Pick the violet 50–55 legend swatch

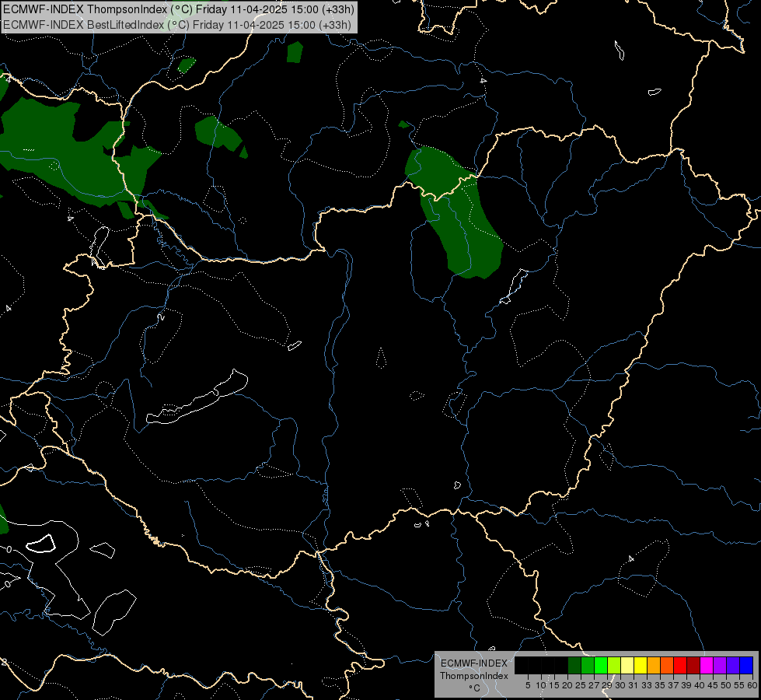click(733, 665)
